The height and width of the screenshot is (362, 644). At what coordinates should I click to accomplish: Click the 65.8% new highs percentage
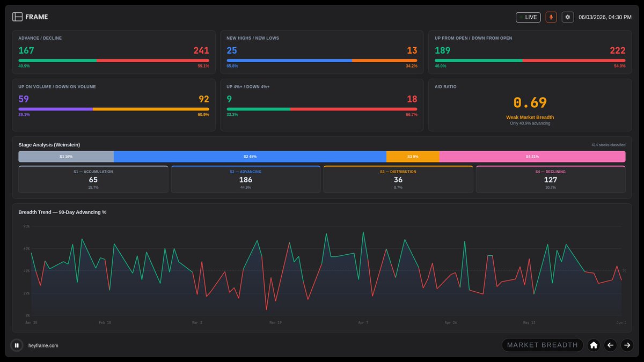232,66
